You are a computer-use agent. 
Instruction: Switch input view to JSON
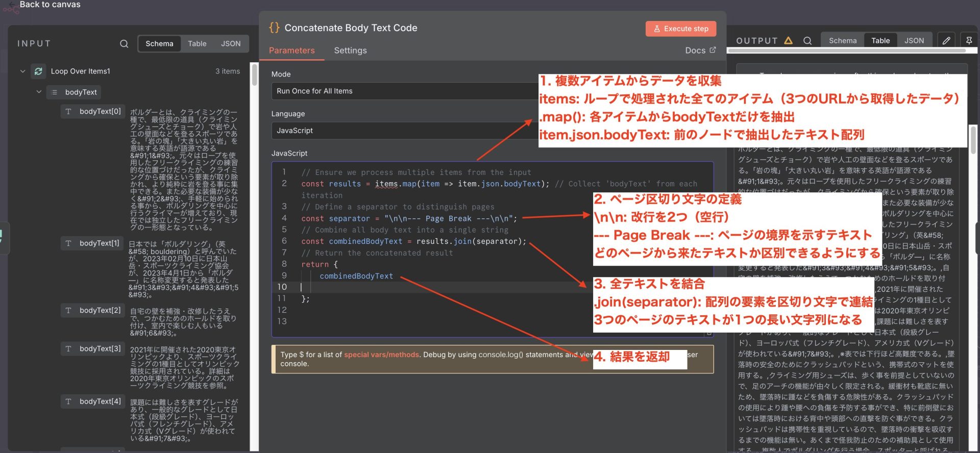point(230,44)
